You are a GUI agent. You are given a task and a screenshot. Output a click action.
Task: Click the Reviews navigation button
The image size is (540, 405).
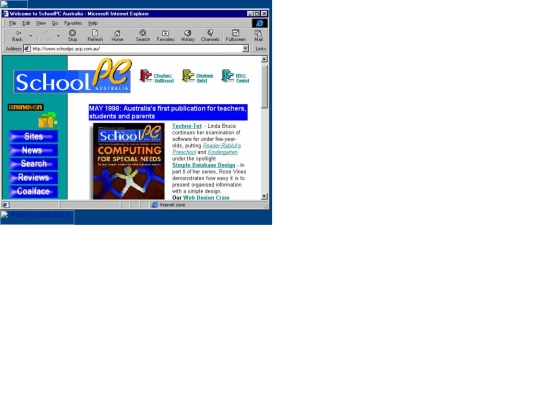pyautogui.click(x=33, y=177)
